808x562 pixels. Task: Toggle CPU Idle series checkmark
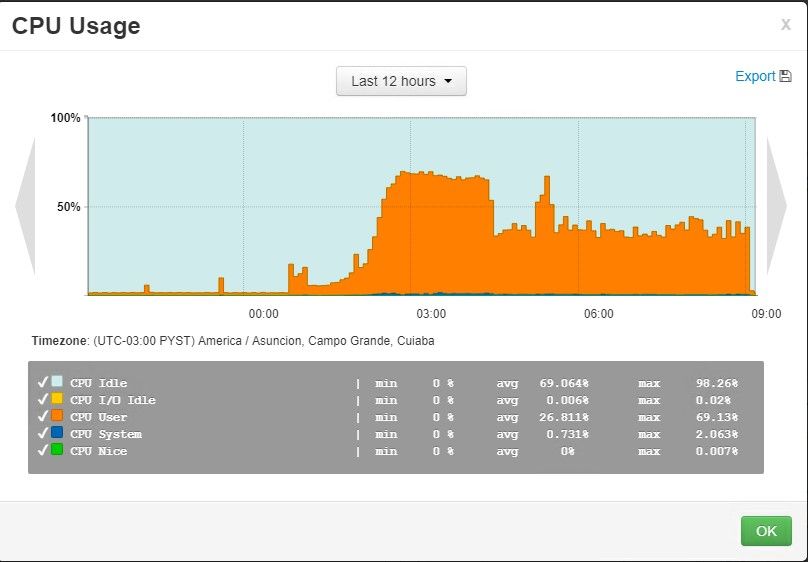pos(43,382)
